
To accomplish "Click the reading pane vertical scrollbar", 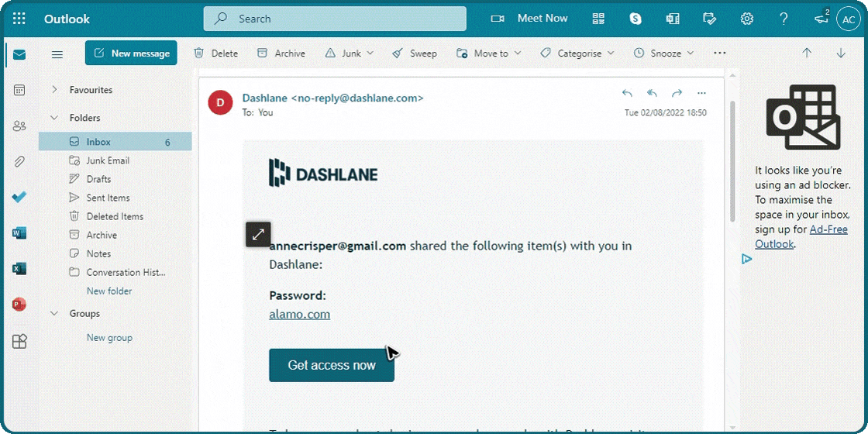I will (x=732, y=160).
